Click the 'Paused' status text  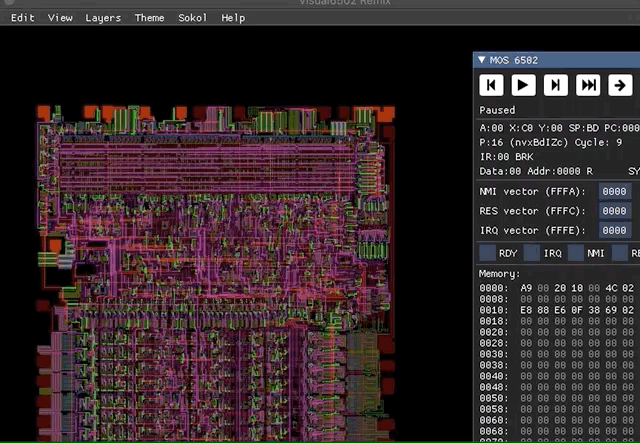(497, 110)
